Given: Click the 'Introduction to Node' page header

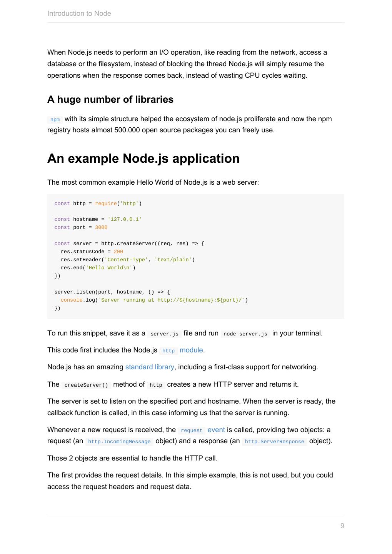Looking at the screenshot, I should (x=79, y=13).
